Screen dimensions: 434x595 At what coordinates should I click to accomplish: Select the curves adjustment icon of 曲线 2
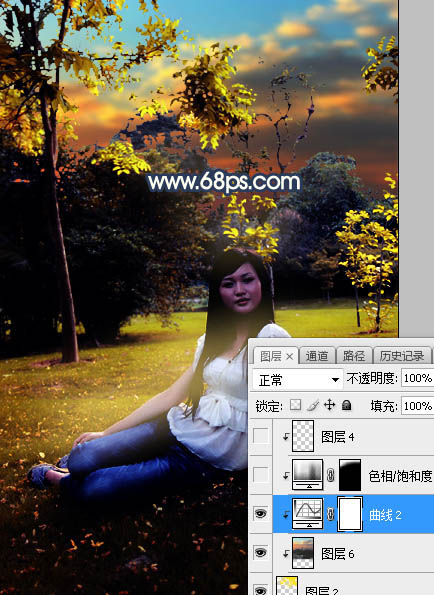308,513
